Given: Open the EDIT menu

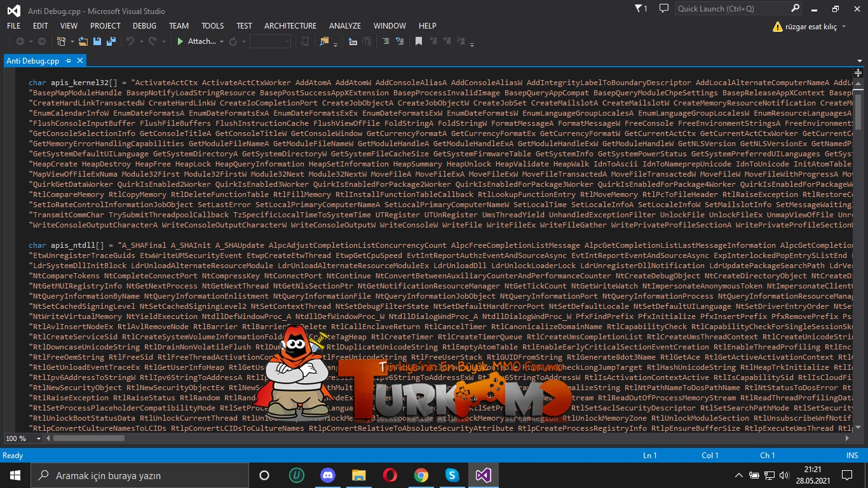Looking at the screenshot, I should coord(41,26).
